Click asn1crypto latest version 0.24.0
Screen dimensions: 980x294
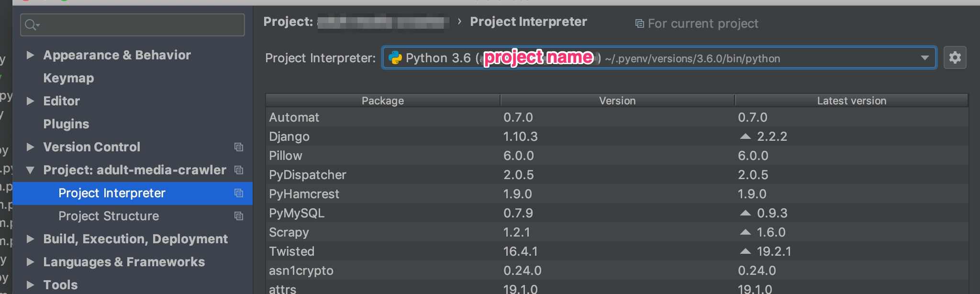tap(757, 271)
